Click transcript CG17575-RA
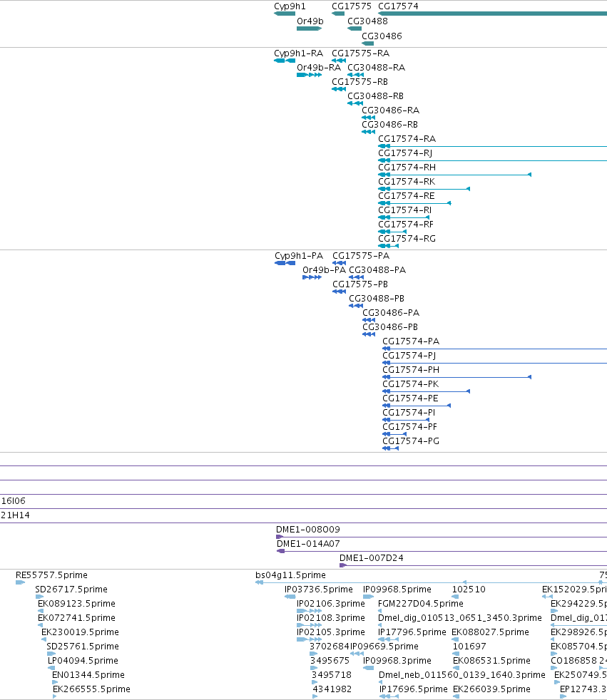The height and width of the screenshot is (700, 607). pos(339,61)
